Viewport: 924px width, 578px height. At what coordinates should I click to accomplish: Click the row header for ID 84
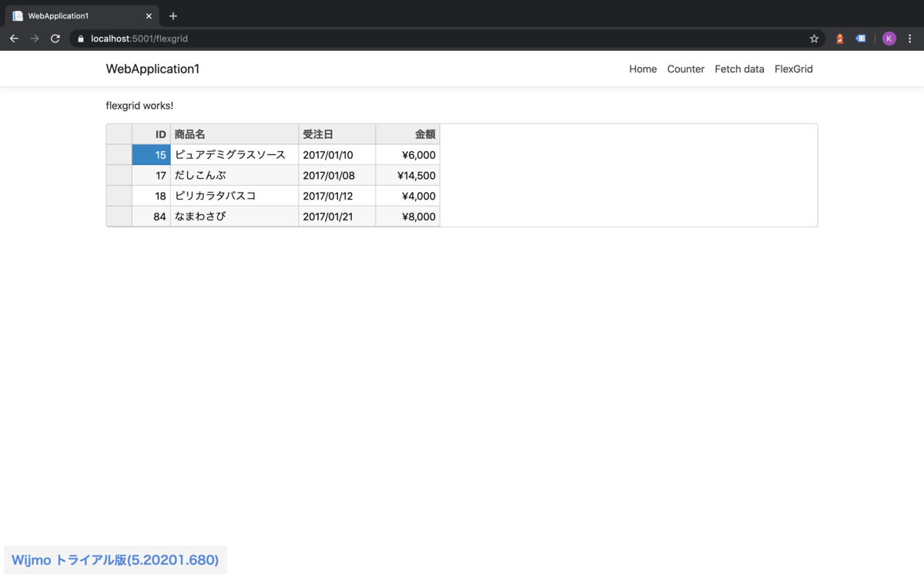pyautogui.click(x=119, y=217)
